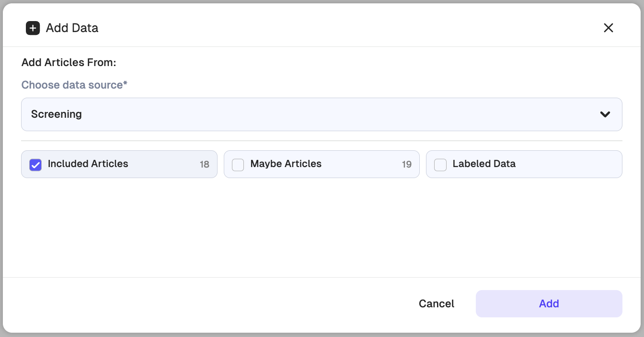This screenshot has width=644, height=337.
Task: Click the blank area below the article options
Action: [x=321, y=227]
